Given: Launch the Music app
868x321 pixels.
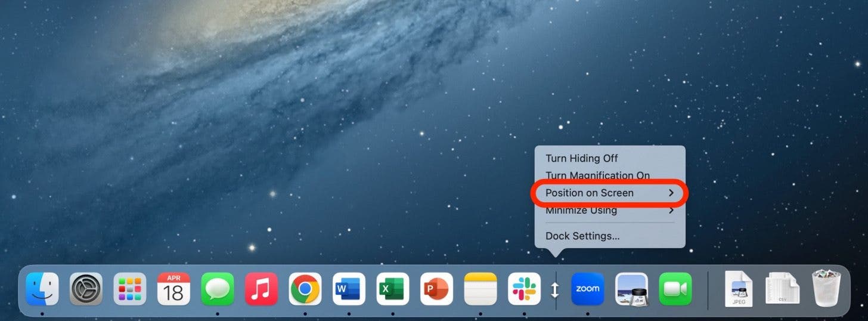Looking at the screenshot, I should tap(261, 289).
